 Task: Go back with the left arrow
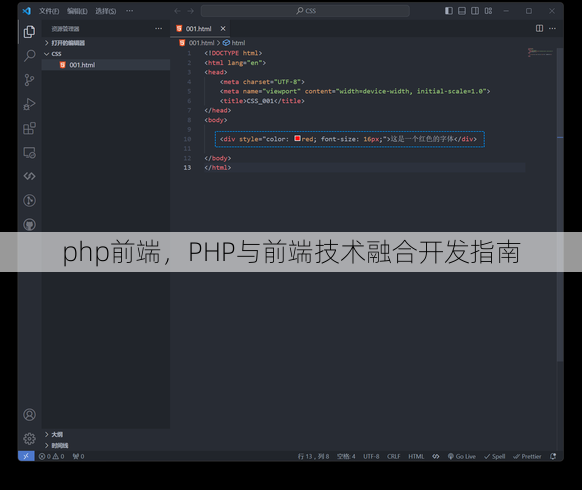pos(177,11)
